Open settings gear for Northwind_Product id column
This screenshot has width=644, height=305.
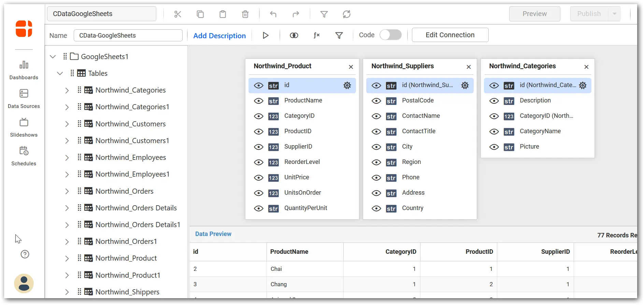click(x=347, y=85)
